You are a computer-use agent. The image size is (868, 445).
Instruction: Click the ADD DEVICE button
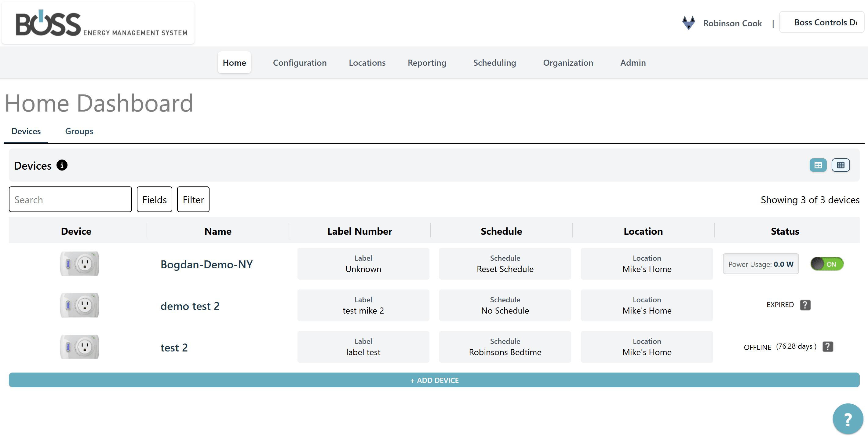[434, 380]
